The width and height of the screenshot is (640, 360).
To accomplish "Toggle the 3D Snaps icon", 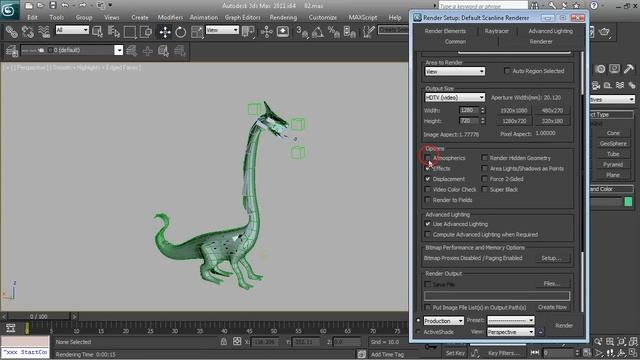I will (x=302, y=31).
